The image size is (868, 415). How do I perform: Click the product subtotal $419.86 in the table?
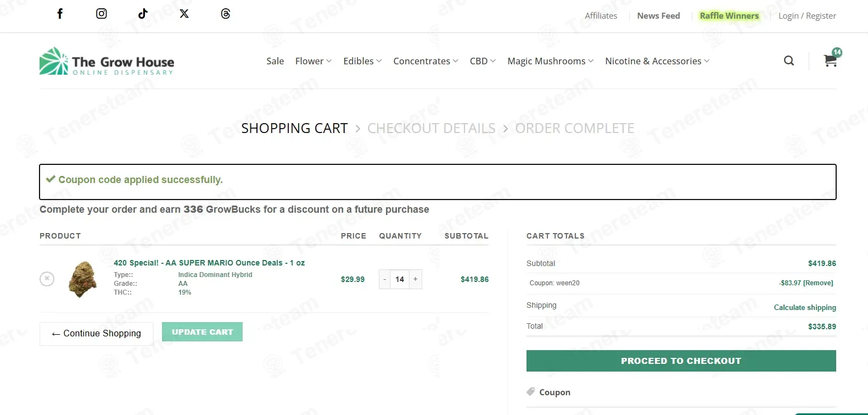click(x=474, y=279)
